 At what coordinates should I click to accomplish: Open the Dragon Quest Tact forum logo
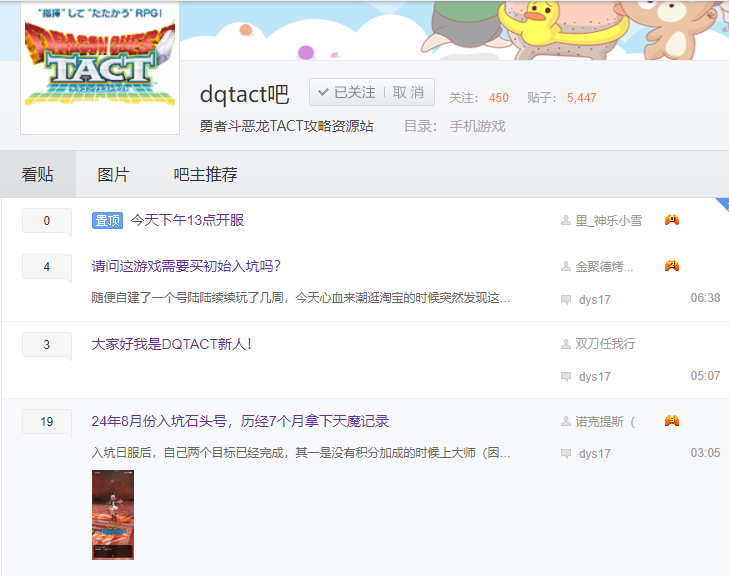[100, 67]
